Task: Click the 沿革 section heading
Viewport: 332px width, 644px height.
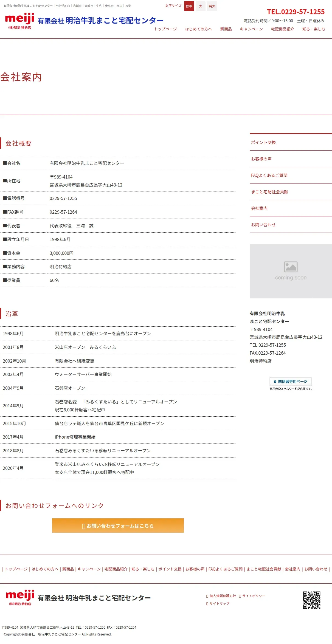Action: [x=12, y=314]
